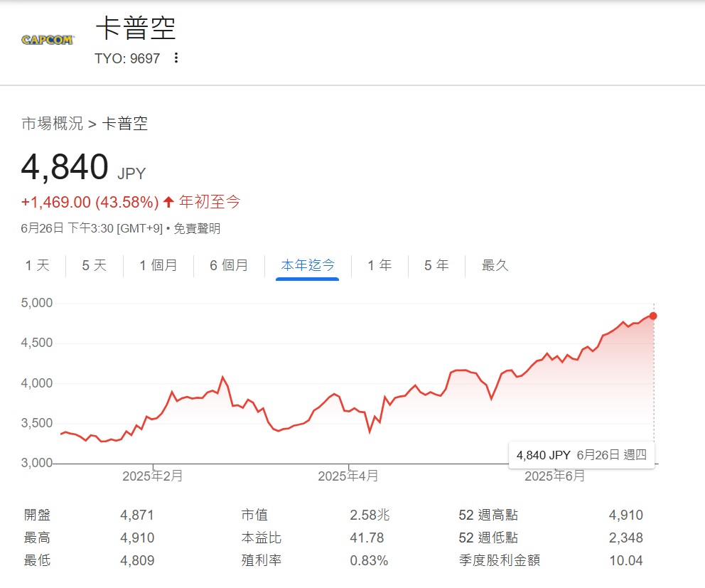Show the 5 年 chart range
Image resolution: width=705 pixels, height=588 pixels.
[x=436, y=265]
